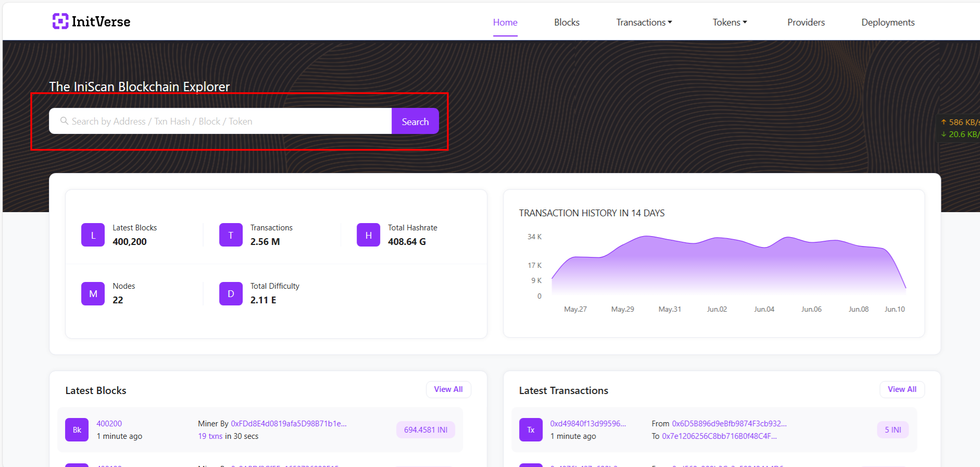The height and width of the screenshot is (467, 980).
Task: Click the 'Tx' transaction icon
Action: [x=531, y=430]
